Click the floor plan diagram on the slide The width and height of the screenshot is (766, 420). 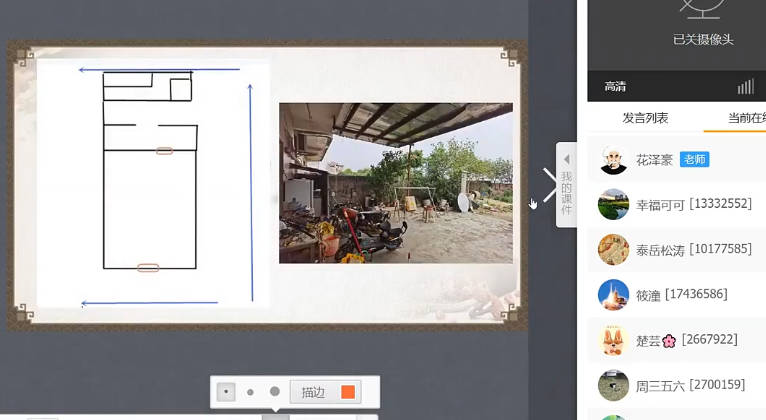point(153,183)
